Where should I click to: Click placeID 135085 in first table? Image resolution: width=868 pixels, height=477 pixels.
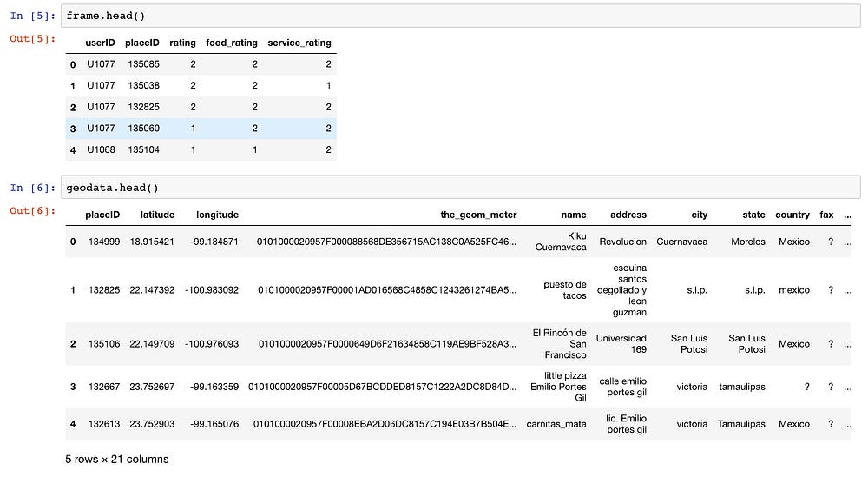pos(143,64)
